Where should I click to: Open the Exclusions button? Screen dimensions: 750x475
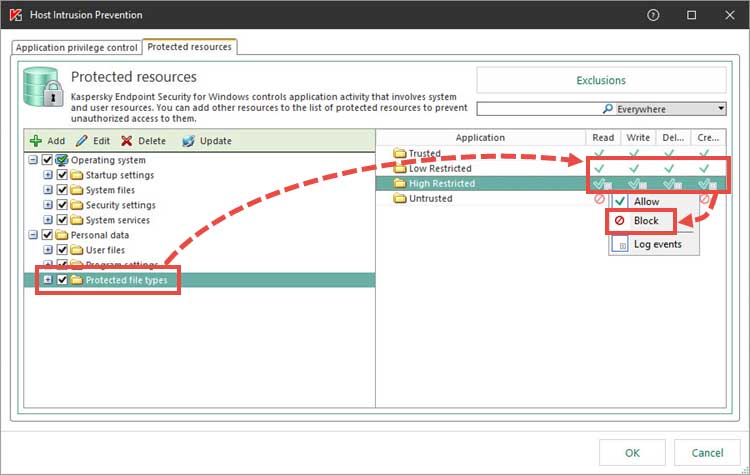[x=601, y=80]
